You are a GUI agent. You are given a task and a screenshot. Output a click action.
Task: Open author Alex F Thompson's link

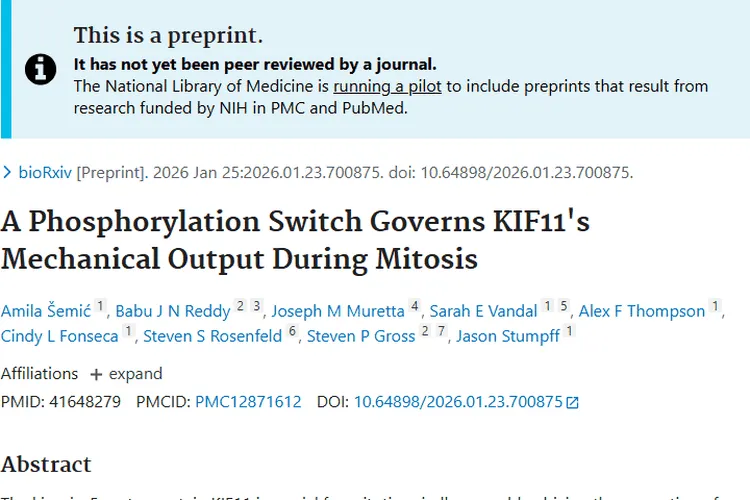click(x=642, y=311)
